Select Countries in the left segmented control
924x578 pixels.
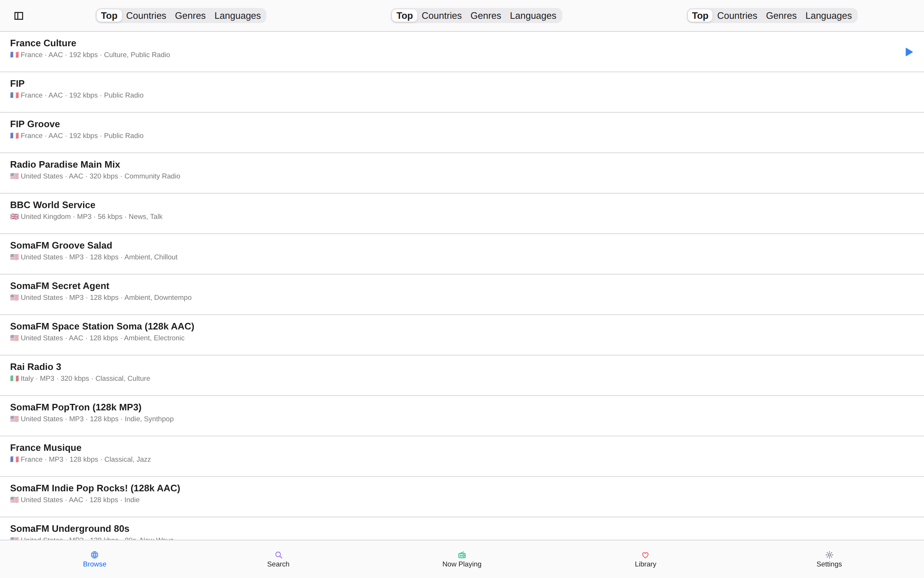point(146,16)
